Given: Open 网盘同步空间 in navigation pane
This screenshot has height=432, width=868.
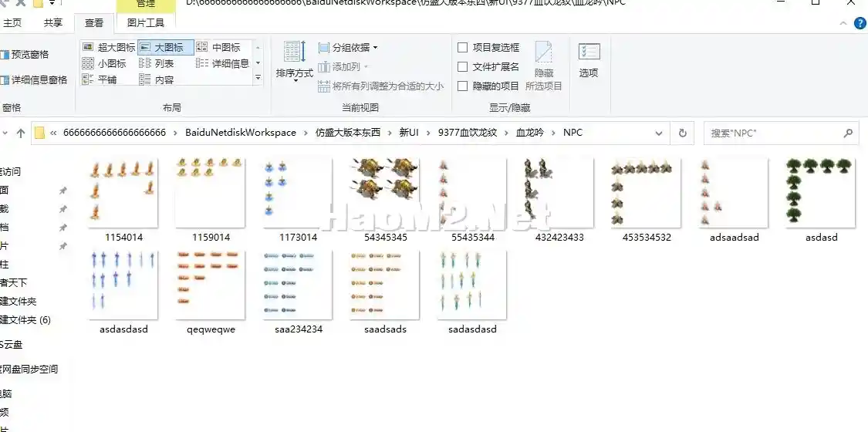Looking at the screenshot, I should click(29, 369).
